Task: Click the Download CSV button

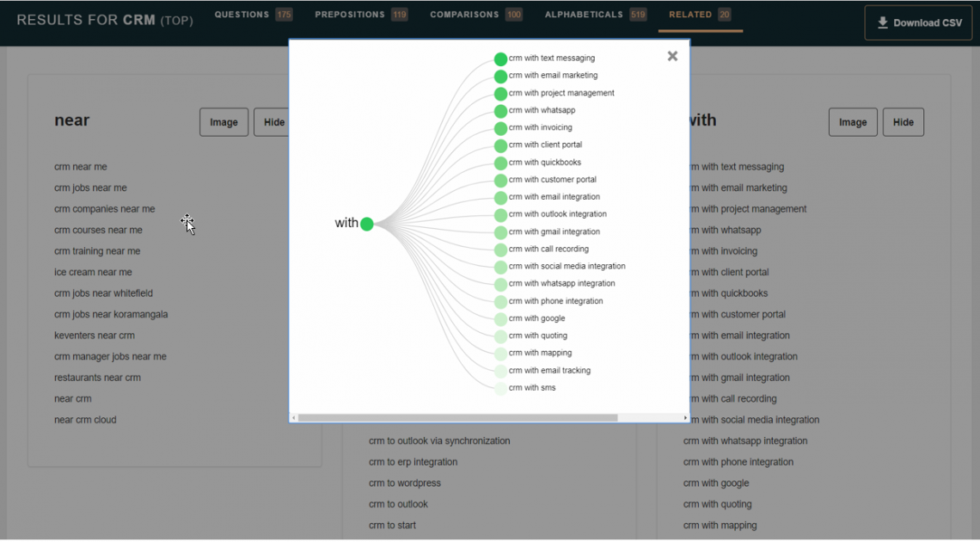Action: pyautogui.click(x=919, y=23)
